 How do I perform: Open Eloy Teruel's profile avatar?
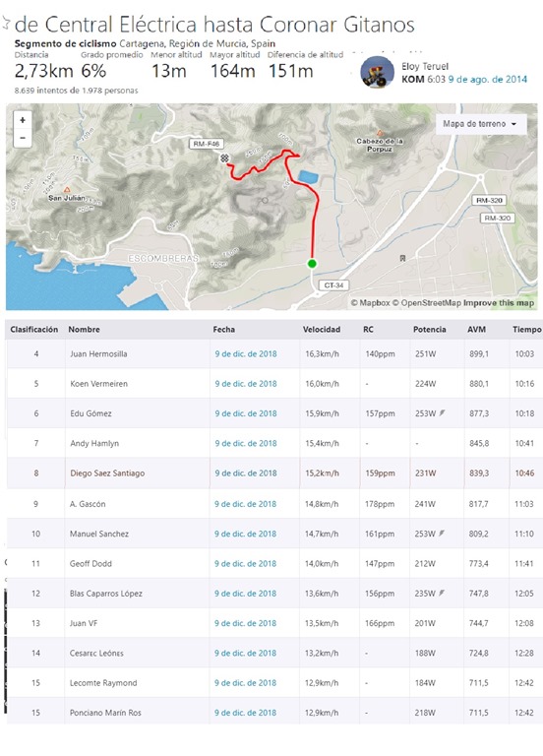coord(377,72)
